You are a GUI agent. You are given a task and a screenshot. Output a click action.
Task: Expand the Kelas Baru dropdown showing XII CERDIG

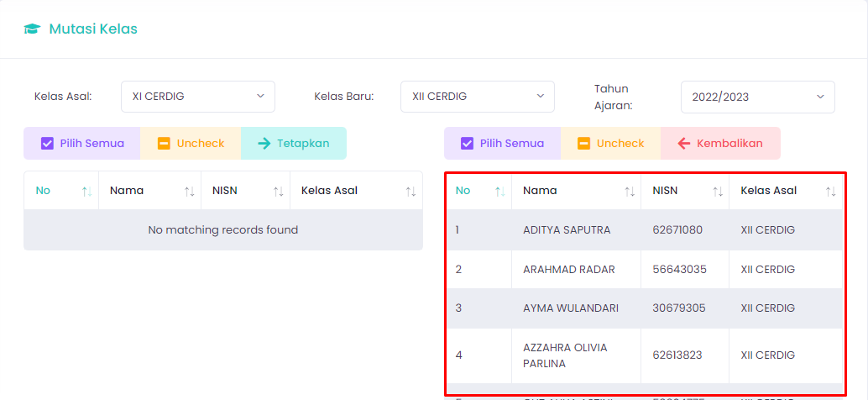tap(477, 97)
